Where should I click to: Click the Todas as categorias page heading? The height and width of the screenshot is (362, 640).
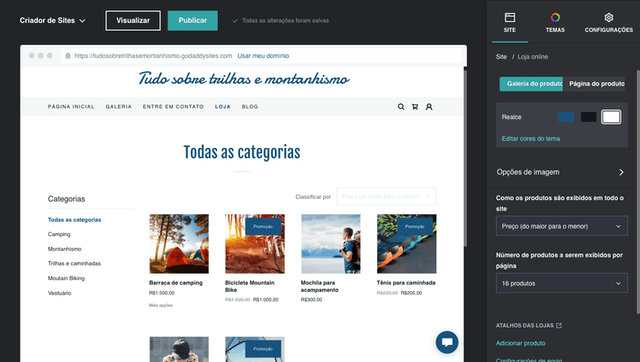point(242,152)
